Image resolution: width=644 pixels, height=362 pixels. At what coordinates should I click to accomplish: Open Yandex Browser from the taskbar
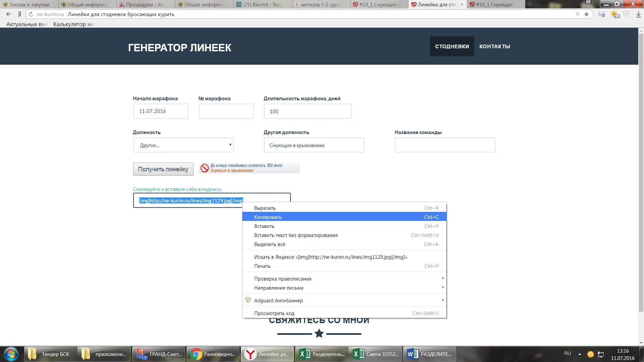(267, 354)
